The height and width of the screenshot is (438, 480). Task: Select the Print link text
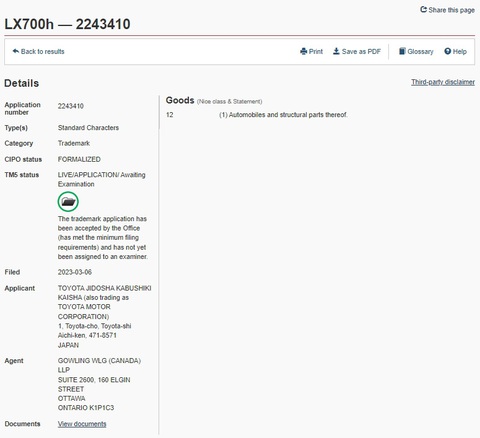pyautogui.click(x=316, y=52)
